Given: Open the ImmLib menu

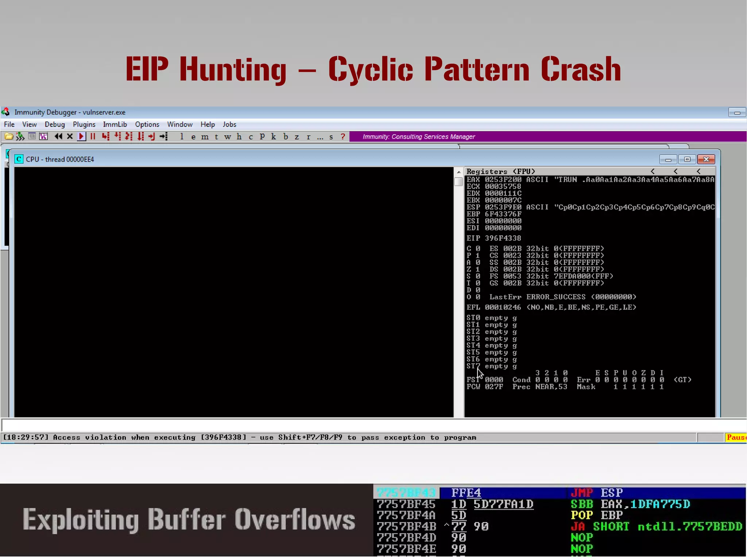Looking at the screenshot, I should click(115, 124).
